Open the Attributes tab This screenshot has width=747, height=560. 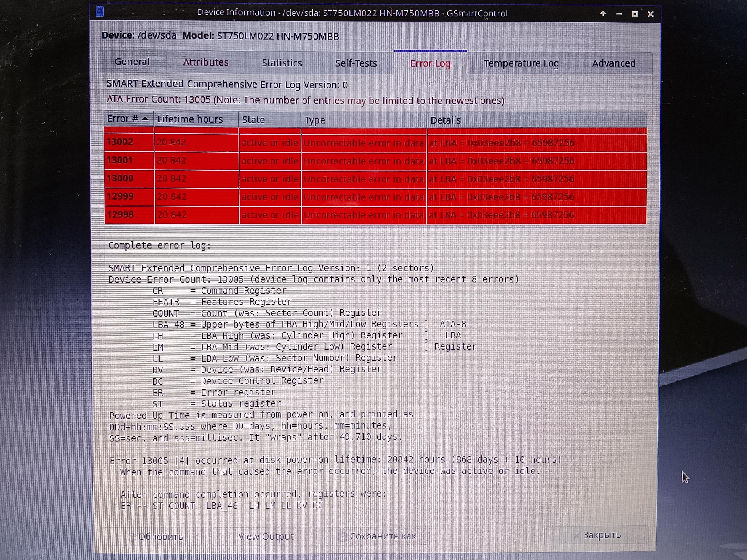pos(206,62)
